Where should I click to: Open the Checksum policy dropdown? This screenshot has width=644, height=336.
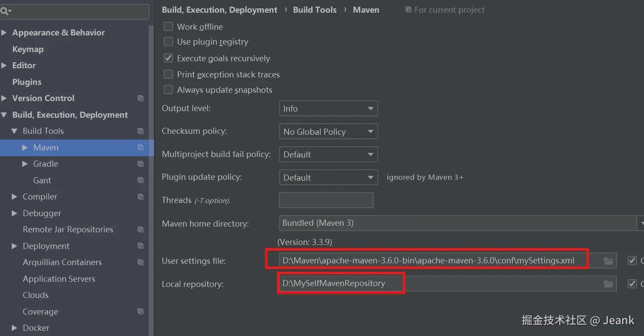coord(328,132)
